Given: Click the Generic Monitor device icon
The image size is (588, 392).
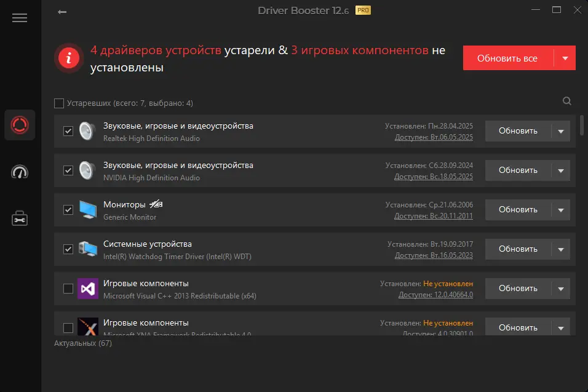Looking at the screenshot, I should (x=88, y=210).
